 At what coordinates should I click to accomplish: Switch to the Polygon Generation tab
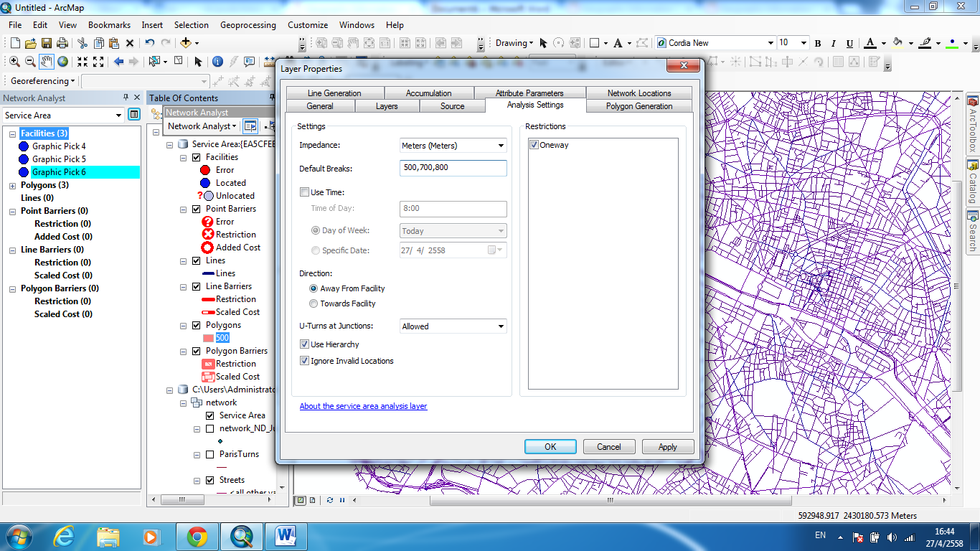pos(639,106)
